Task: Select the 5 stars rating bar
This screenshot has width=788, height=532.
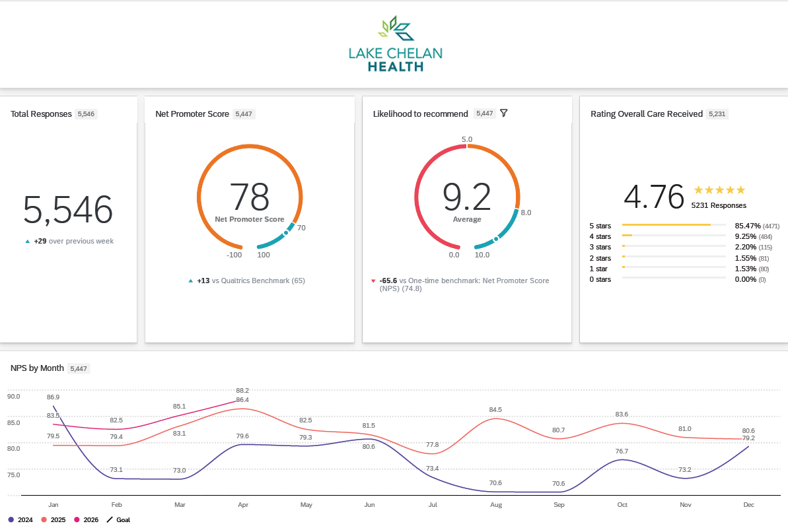Action: 673,225
